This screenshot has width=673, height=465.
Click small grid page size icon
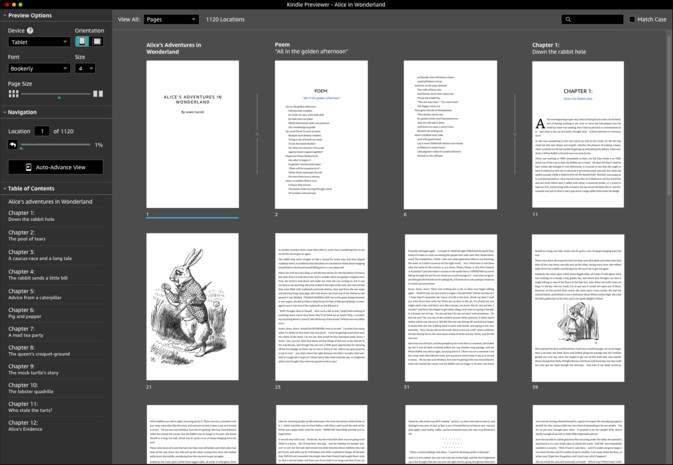coord(14,94)
